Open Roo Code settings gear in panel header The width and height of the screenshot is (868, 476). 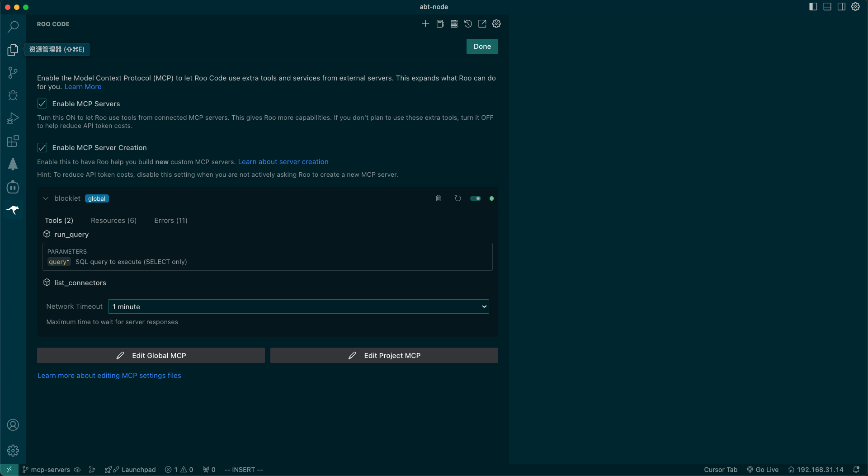coord(496,24)
